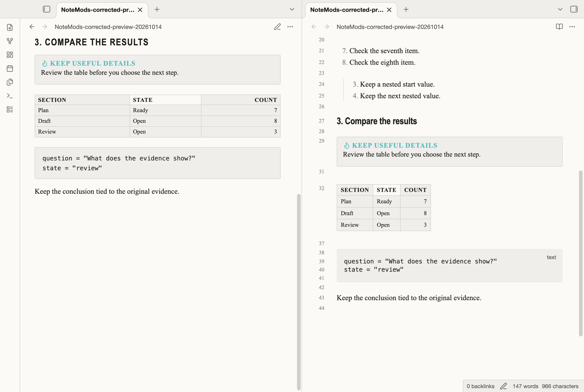
Task: Navigate back in the left pane
Action: pos(32,27)
